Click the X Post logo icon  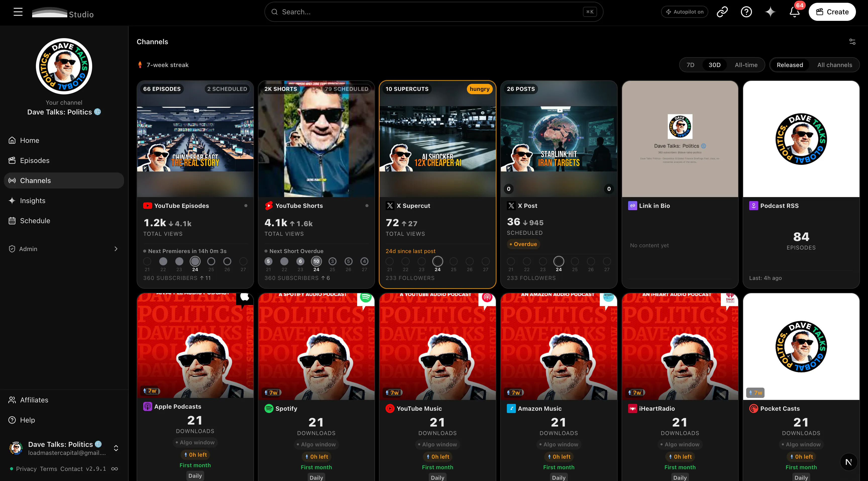(x=511, y=205)
